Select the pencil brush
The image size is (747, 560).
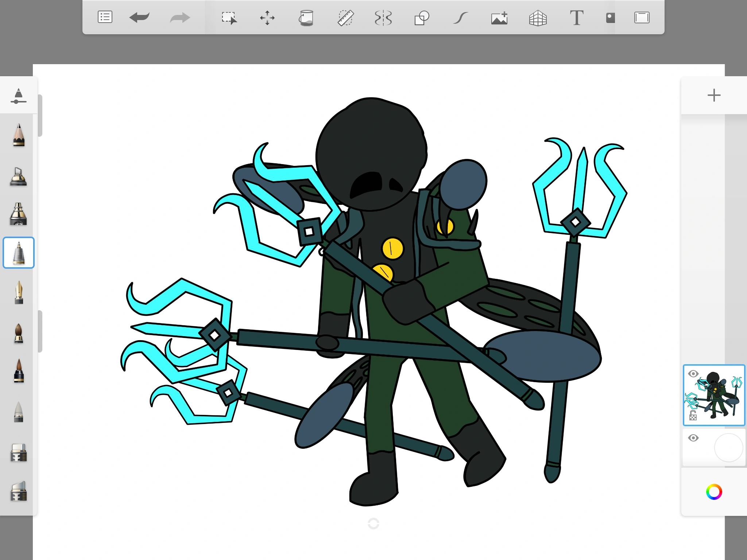(x=19, y=135)
